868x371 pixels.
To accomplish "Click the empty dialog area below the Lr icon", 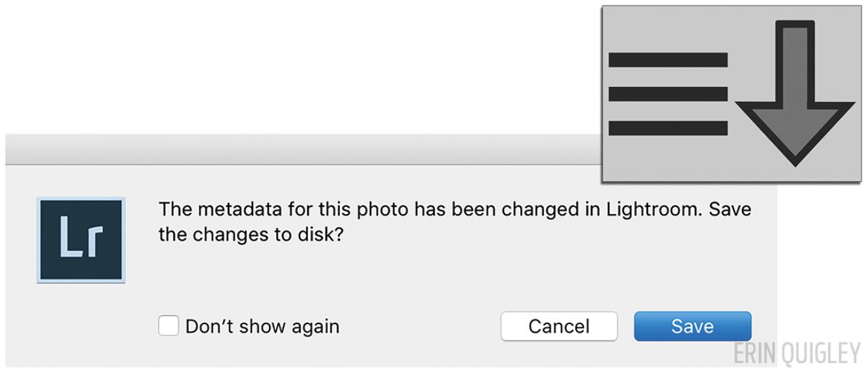I will [81, 325].
